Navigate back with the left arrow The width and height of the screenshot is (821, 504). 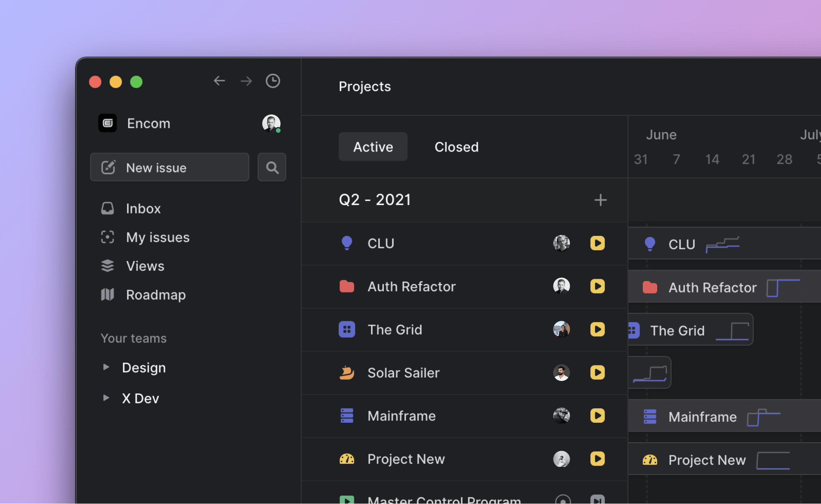pyautogui.click(x=219, y=81)
